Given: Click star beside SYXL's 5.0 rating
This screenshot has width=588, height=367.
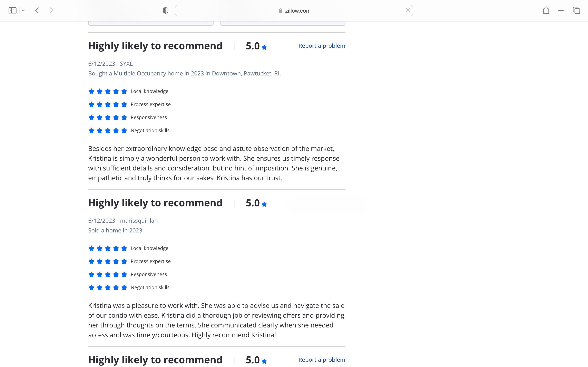Looking at the screenshot, I should tap(264, 47).
